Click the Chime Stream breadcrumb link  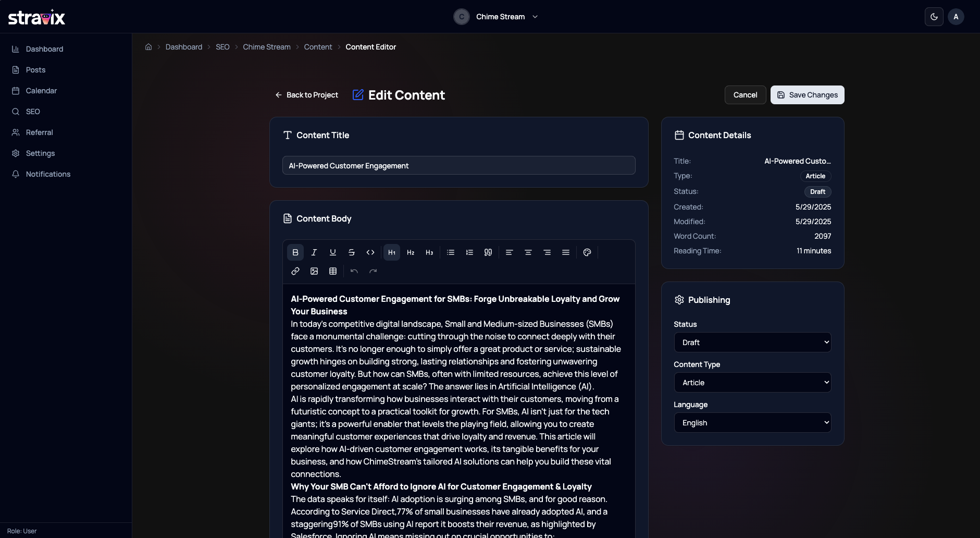coord(267,47)
